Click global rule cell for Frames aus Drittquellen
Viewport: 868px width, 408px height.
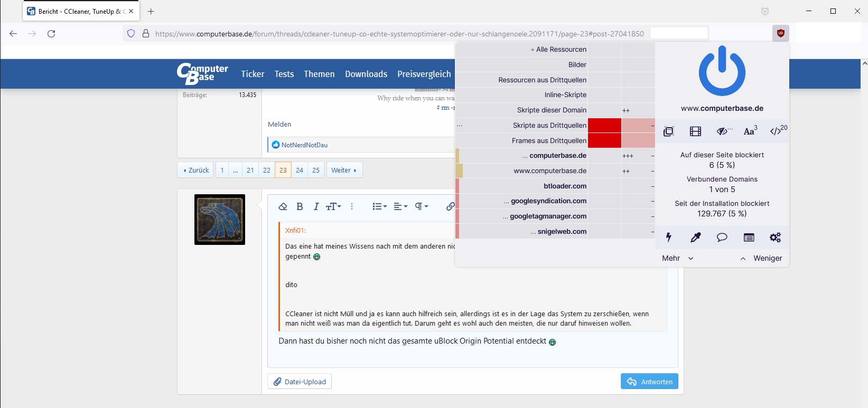tap(604, 140)
